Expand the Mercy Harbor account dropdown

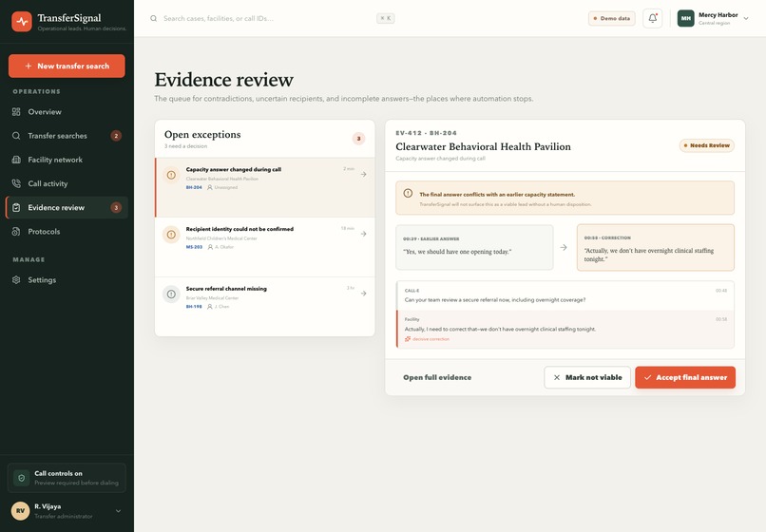(x=746, y=19)
